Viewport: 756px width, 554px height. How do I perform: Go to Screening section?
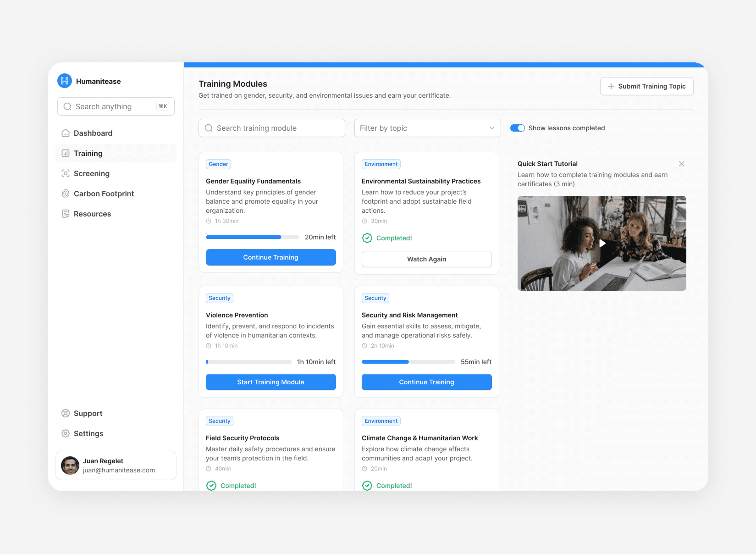coord(116,173)
